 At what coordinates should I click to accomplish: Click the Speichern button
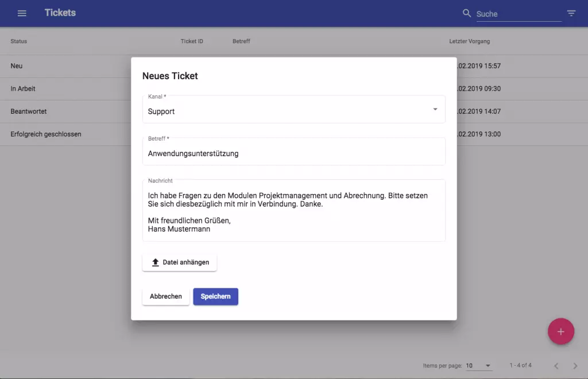tap(216, 296)
